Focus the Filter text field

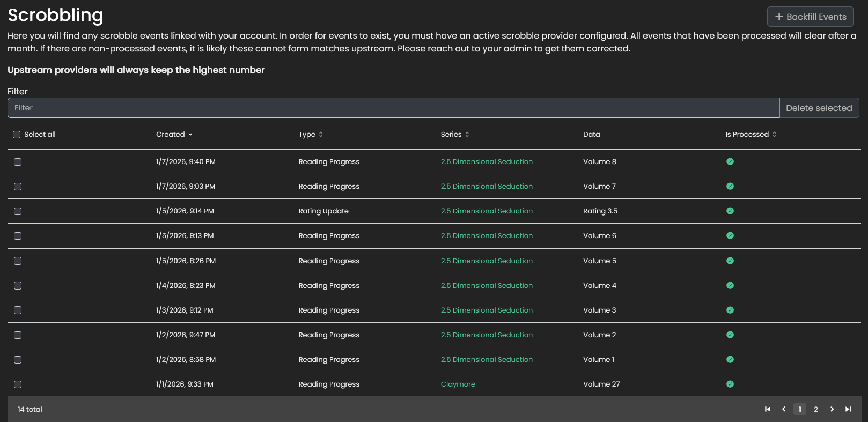point(393,108)
